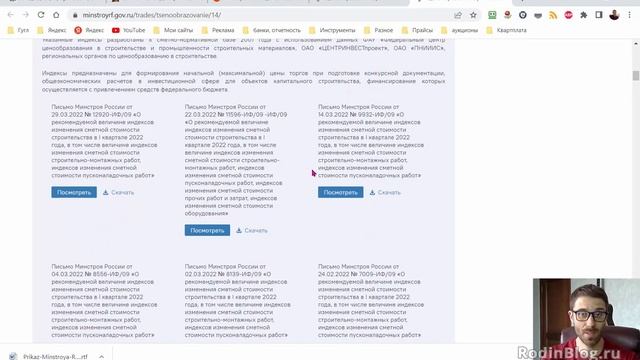Image resolution: width=640 pixels, height=360 pixels.
Task: Open the orange RSS feed extension
Action: (x=553, y=15)
